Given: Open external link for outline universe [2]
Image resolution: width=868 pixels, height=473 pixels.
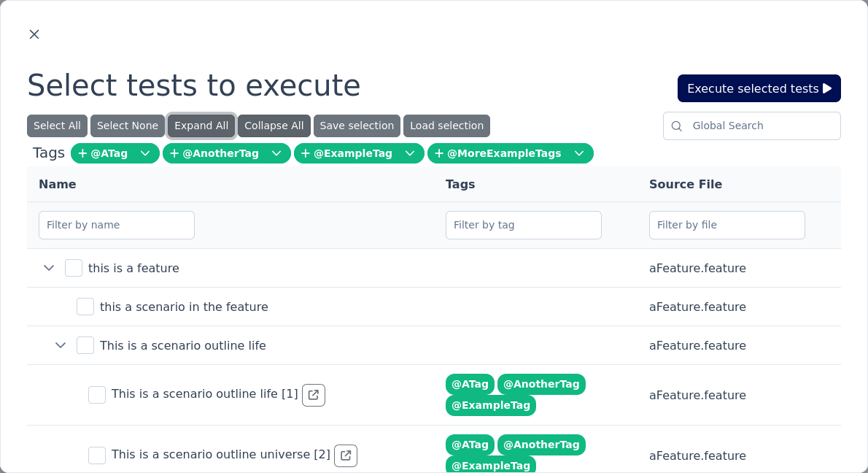Looking at the screenshot, I should click(x=346, y=455).
